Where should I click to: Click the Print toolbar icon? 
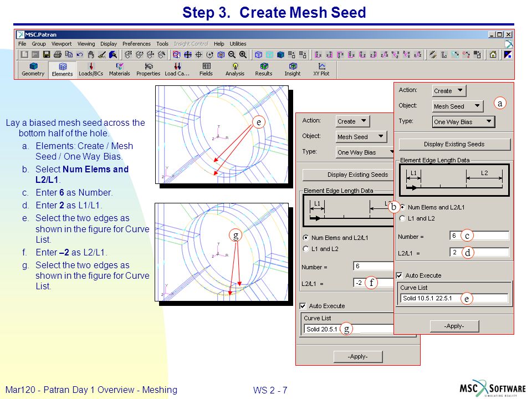58,54
